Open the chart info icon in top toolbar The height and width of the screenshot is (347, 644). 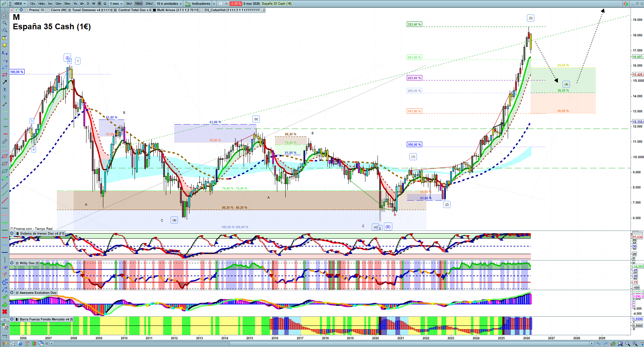221,4
